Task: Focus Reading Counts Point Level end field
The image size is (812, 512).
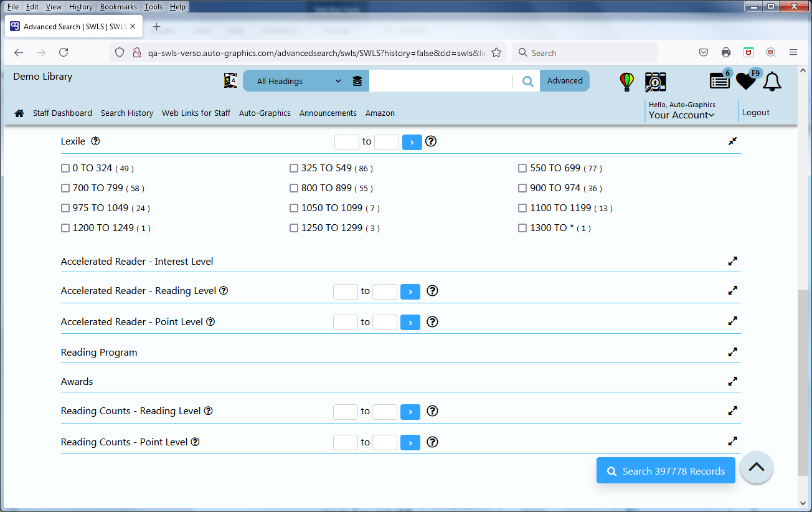Action: tap(385, 442)
